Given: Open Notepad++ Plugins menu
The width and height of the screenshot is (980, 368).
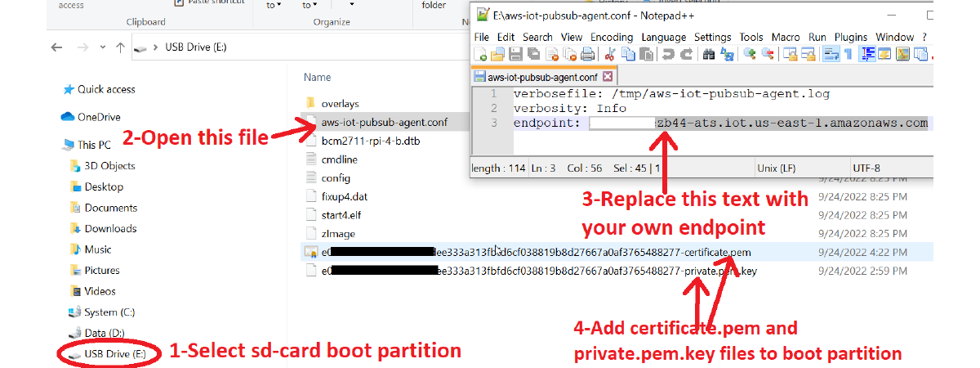Looking at the screenshot, I should pyautogui.click(x=851, y=37).
